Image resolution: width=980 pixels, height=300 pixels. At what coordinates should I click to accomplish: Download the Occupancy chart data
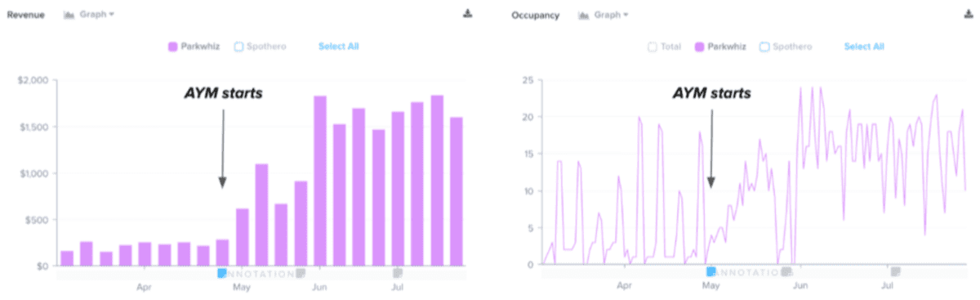(x=969, y=14)
